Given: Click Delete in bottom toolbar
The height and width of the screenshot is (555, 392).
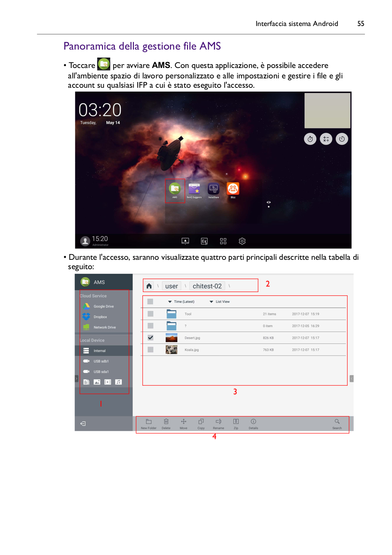Looking at the screenshot, I should click(166, 424).
